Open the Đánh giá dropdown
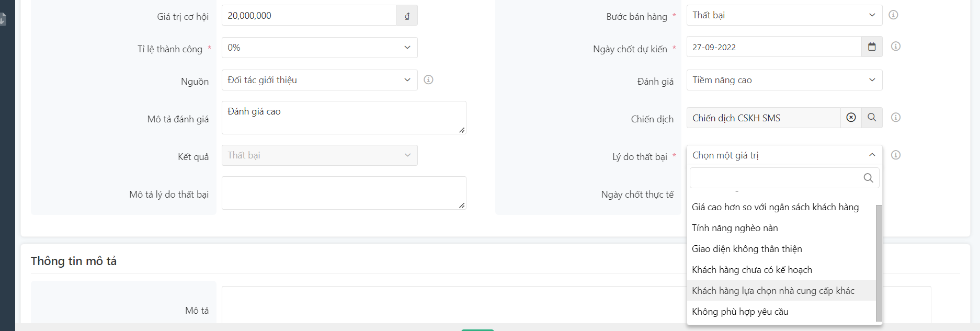The height and width of the screenshot is (331, 980). tap(783, 80)
